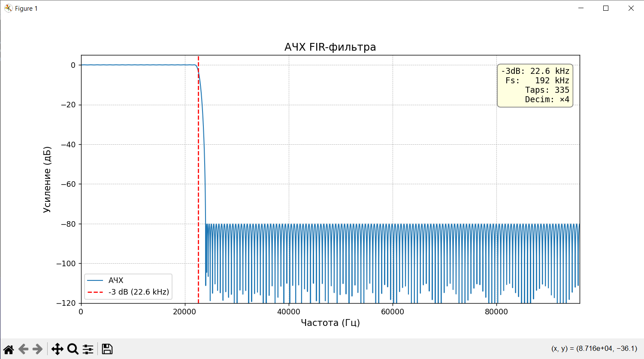The image size is (644, 359).
Task: Open the Configure subplots sliders tool
Action: 88,349
